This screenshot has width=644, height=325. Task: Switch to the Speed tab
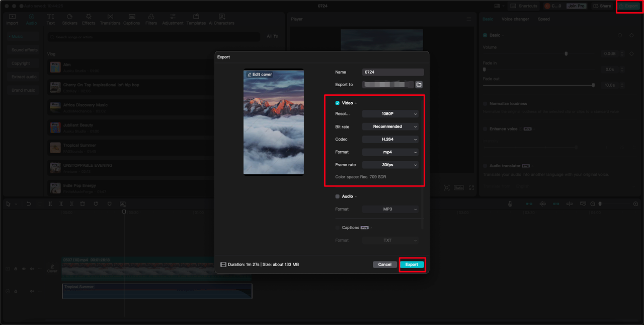(543, 19)
